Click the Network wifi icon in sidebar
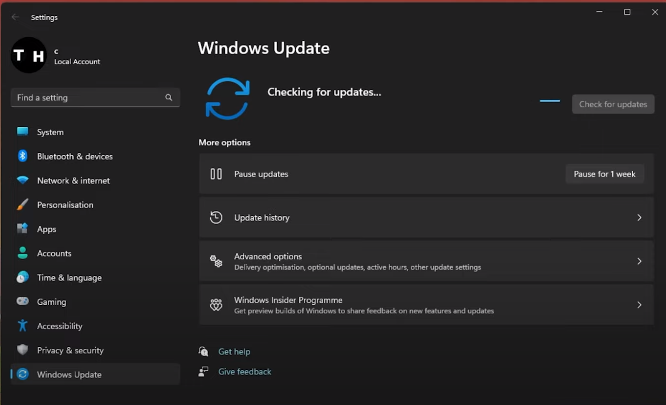The width and height of the screenshot is (666, 405). [23, 180]
